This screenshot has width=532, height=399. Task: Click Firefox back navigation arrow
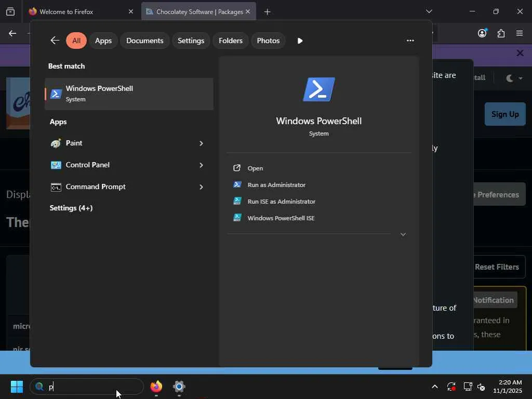[12, 33]
